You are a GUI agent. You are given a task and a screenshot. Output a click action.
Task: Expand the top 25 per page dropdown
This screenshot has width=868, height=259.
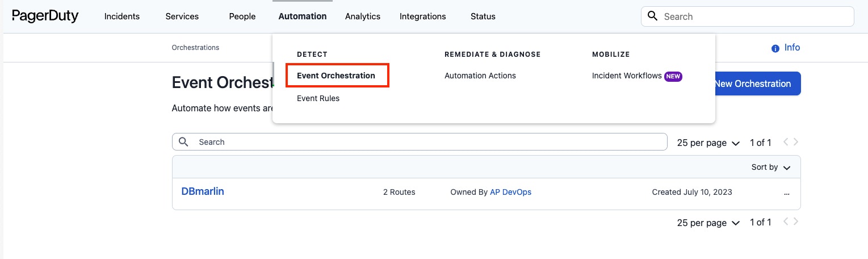708,143
